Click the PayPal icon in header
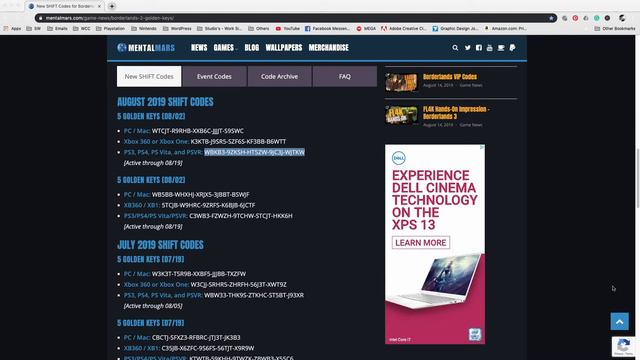This screenshot has height=360, width=640. tap(513, 48)
